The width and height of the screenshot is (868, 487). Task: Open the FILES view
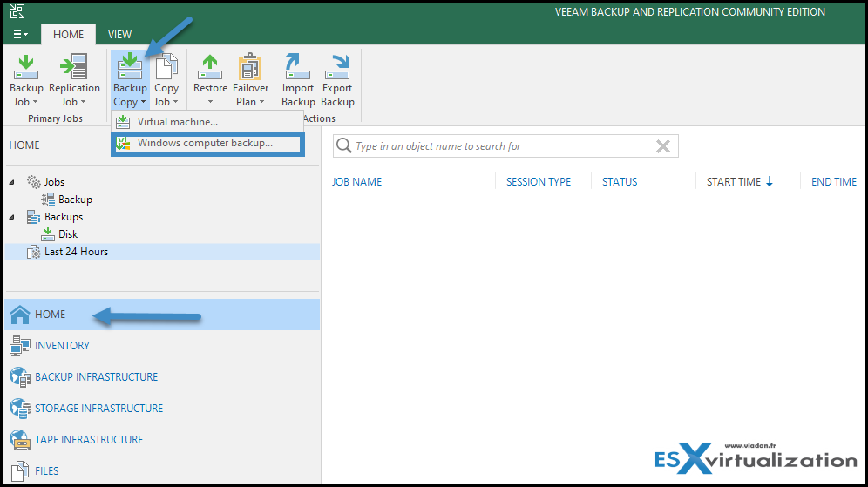pyautogui.click(x=162, y=471)
